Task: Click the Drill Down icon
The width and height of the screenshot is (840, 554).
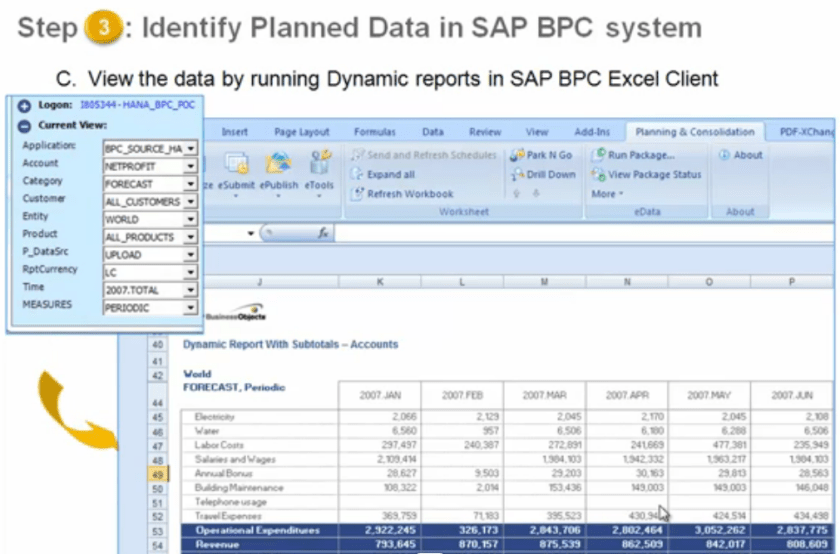Action: (518, 175)
